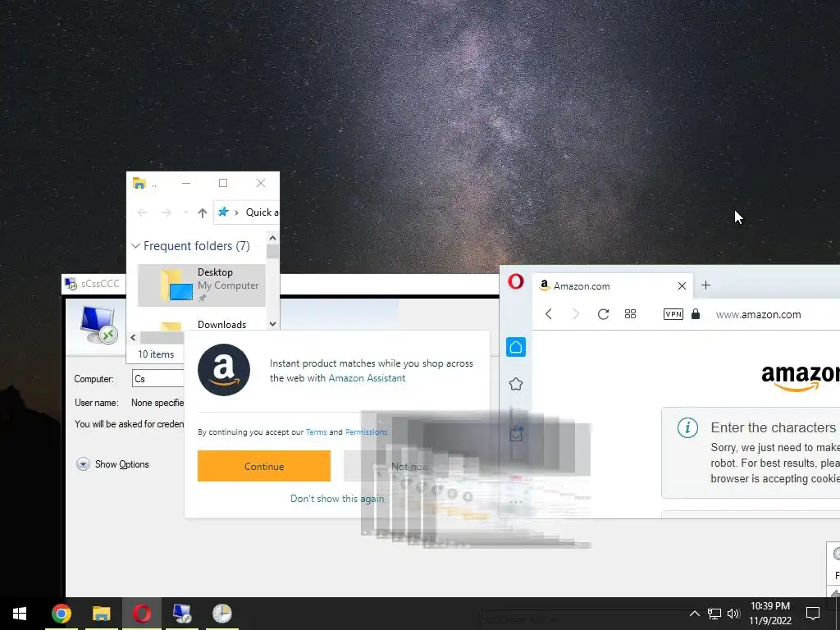This screenshot has height=630, width=840.
Task: Click Don't show this again link
Action: coord(337,499)
